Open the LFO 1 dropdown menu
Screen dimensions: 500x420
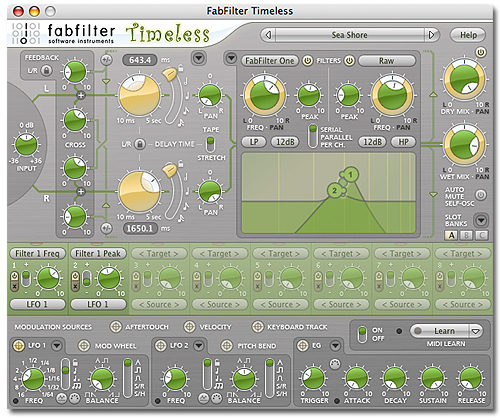click(x=57, y=346)
